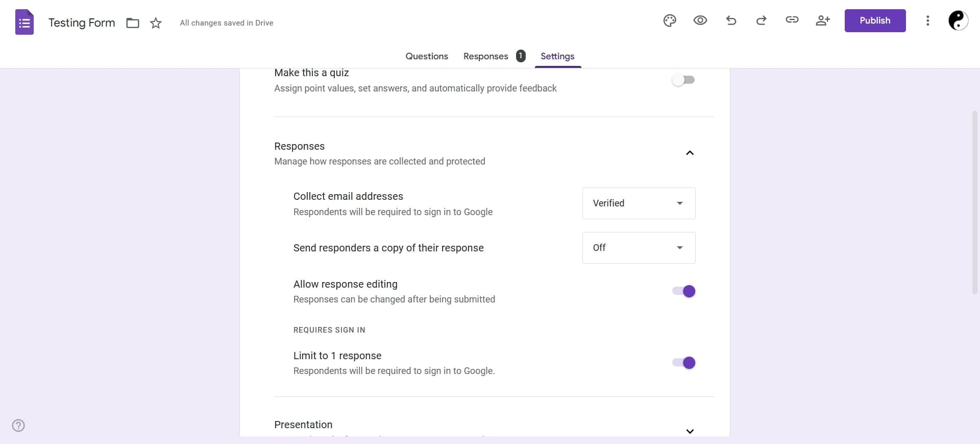Click the Testing Form title
This screenshot has height=444, width=980.
click(82, 23)
